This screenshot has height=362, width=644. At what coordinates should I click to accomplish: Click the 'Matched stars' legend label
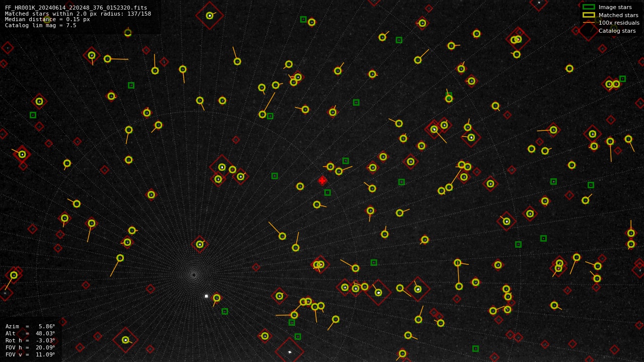tap(618, 15)
